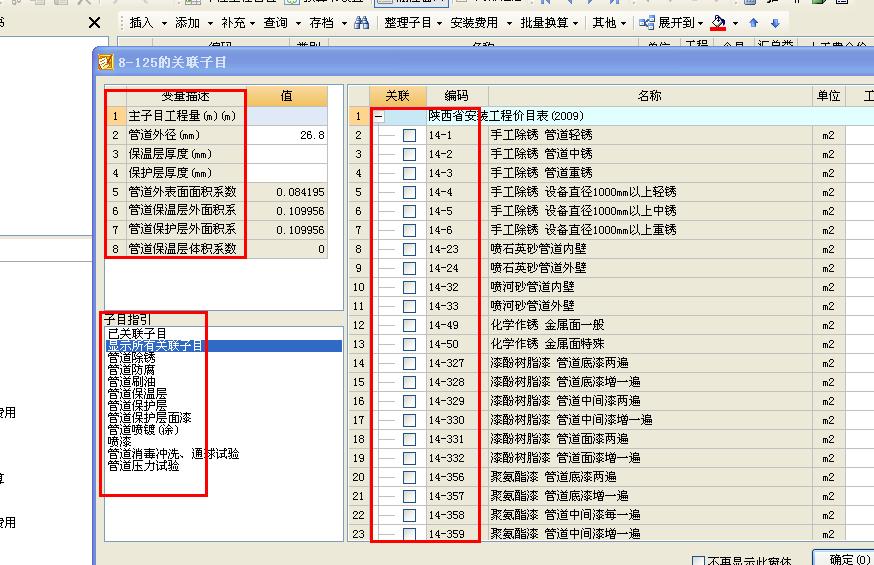The image size is (874, 565).
Task: Open the 整理子目 menu
Action: click(x=412, y=23)
